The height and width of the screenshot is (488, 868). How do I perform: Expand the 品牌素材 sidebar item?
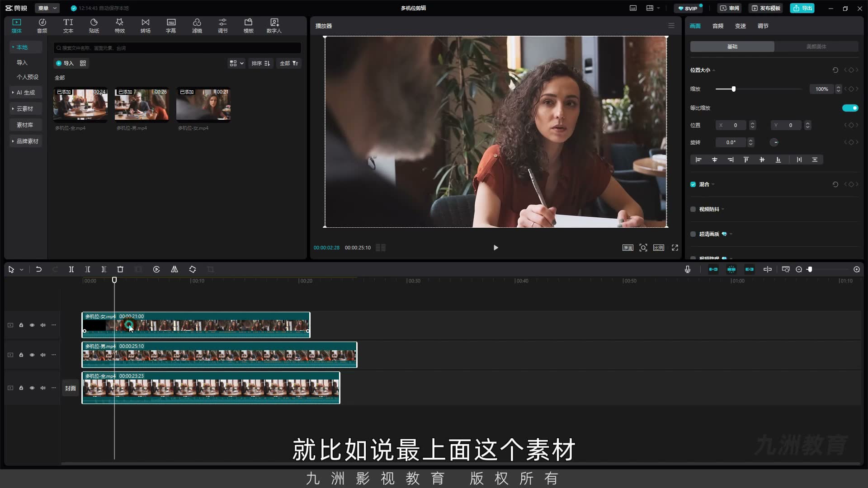pyautogui.click(x=25, y=141)
